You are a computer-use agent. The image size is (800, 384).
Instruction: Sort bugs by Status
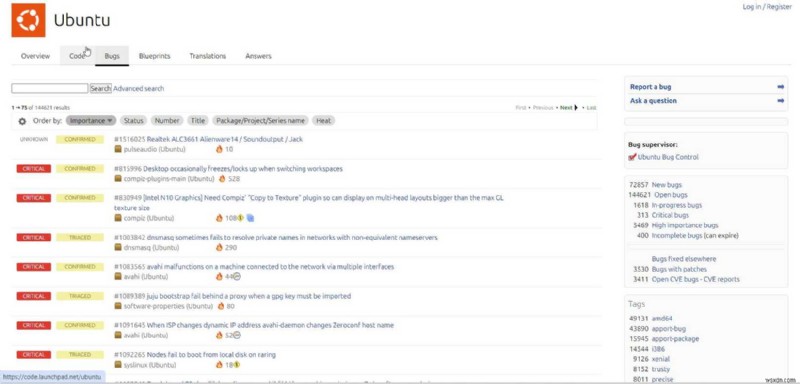click(x=134, y=121)
